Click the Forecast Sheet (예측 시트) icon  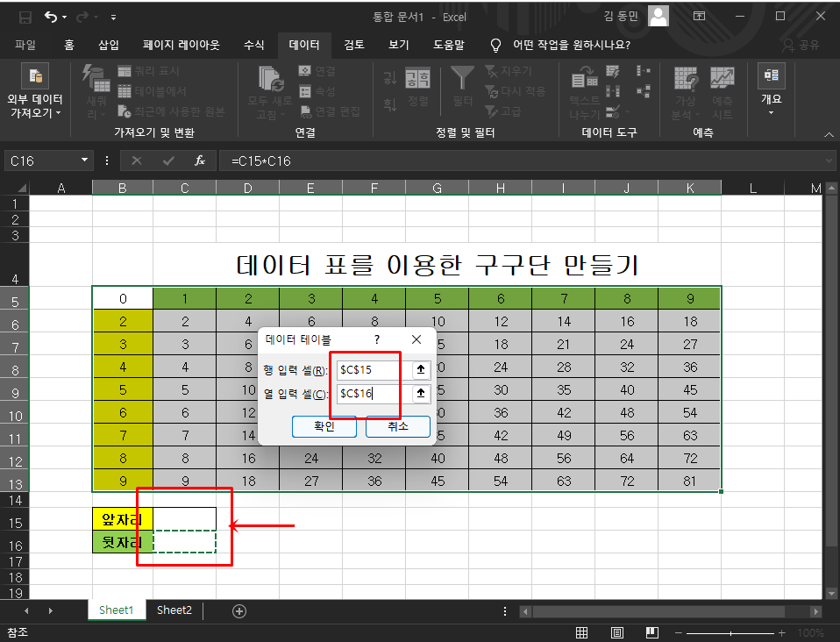point(723,78)
